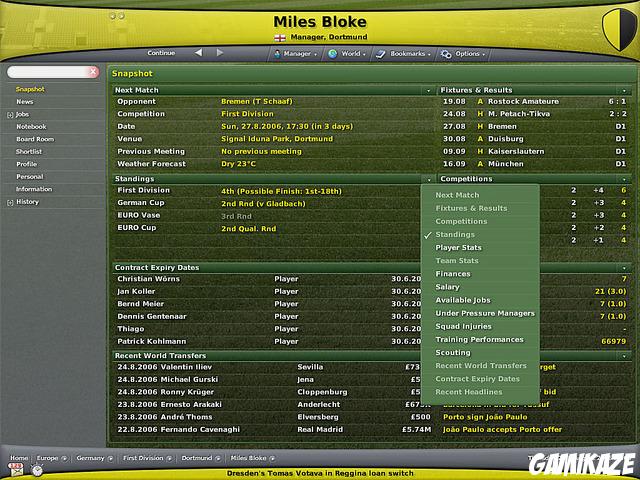
Task: Open the dropdown arrow on Recent World Transfers row
Action: point(624,356)
